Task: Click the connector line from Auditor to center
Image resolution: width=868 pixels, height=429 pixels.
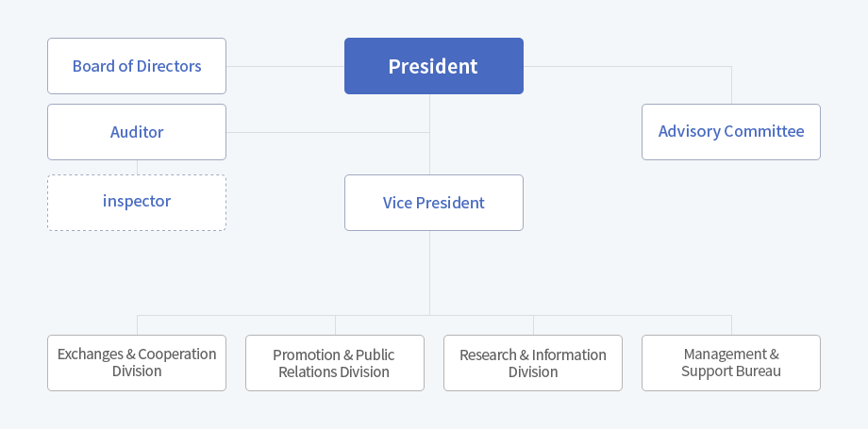Action: click(327, 132)
